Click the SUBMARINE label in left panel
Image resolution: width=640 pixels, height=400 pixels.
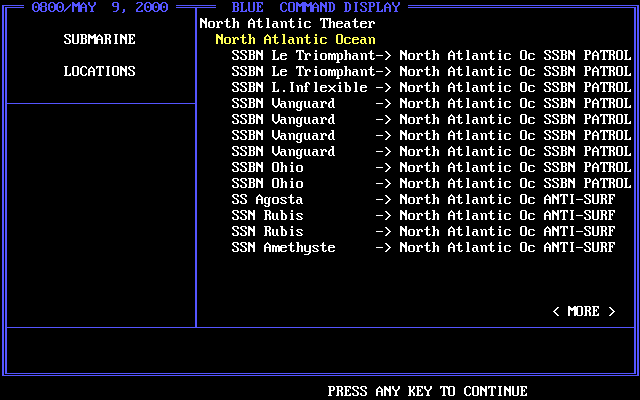coord(99,39)
